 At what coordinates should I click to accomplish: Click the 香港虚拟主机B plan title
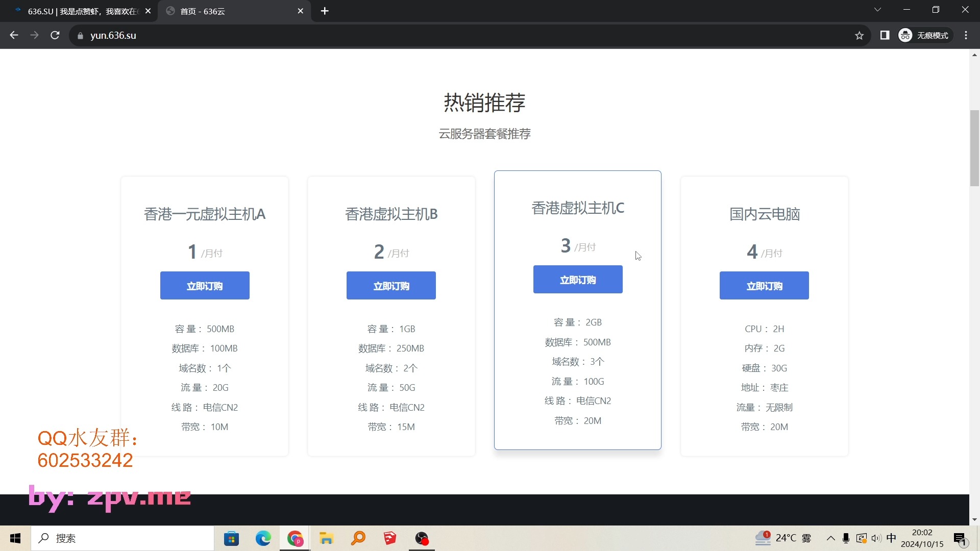tap(391, 214)
